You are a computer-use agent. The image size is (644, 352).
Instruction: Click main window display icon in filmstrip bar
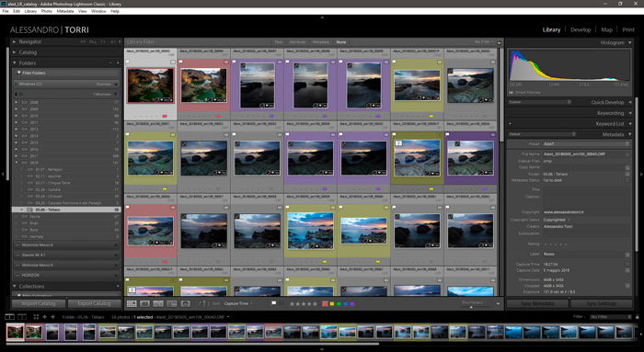pyautogui.click(x=9, y=317)
